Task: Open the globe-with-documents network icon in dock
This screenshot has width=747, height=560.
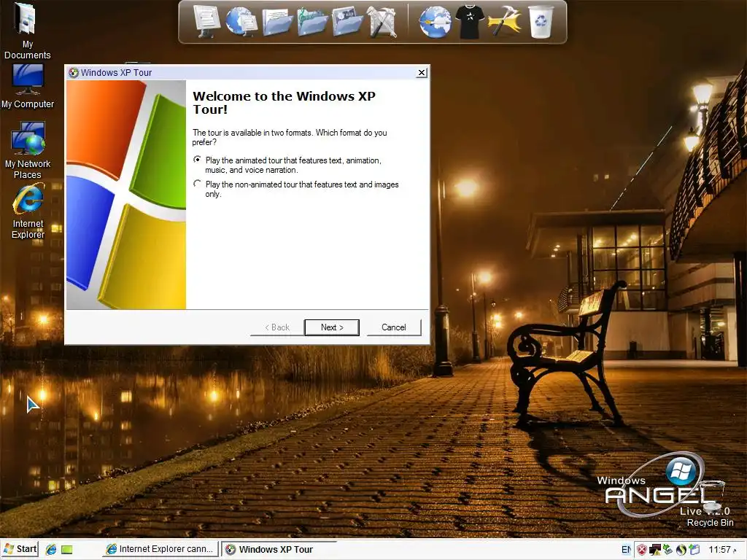Action: point(241,21)
